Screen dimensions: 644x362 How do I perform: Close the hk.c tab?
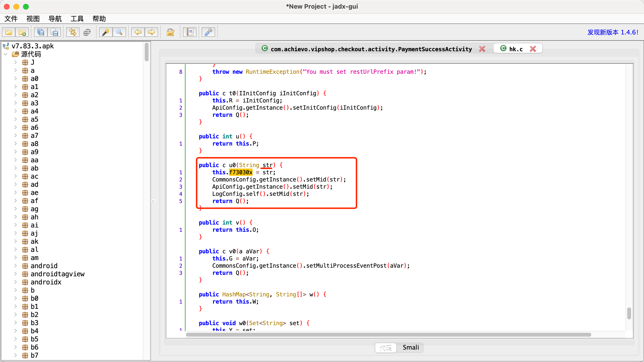[x=533, y=49]
